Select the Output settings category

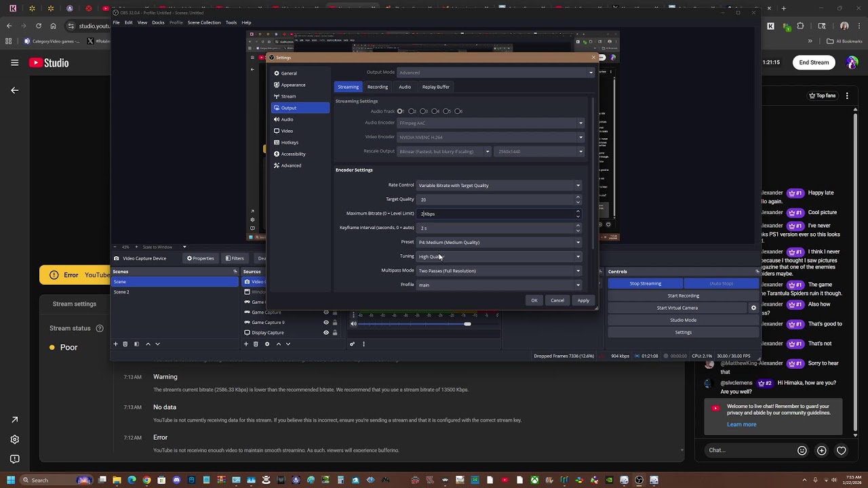[300, 108]
